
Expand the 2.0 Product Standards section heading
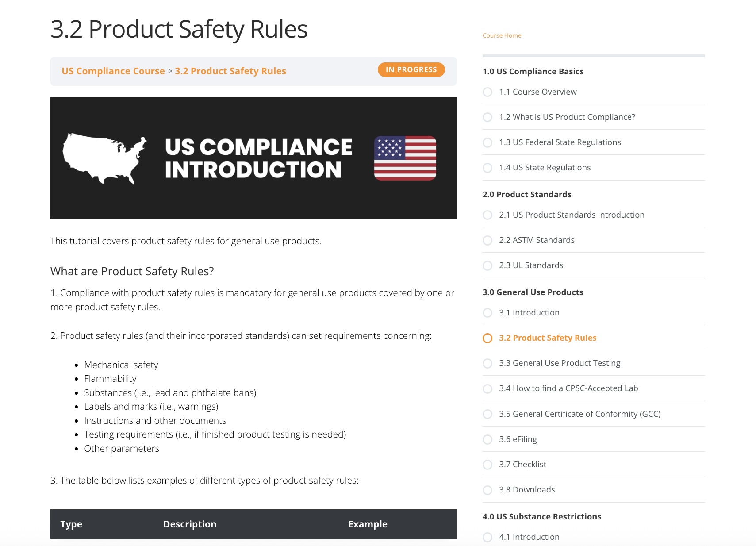[527, 195]
